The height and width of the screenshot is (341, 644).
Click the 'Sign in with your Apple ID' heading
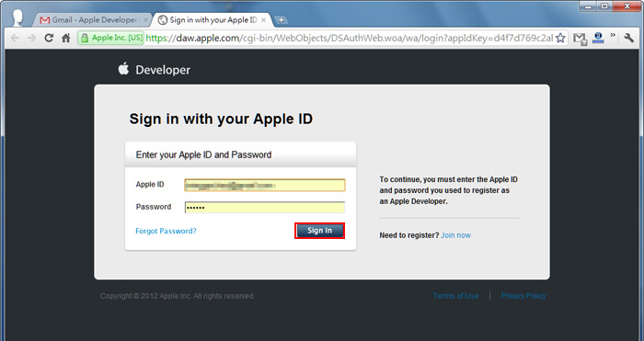click(x=221, y=119)
